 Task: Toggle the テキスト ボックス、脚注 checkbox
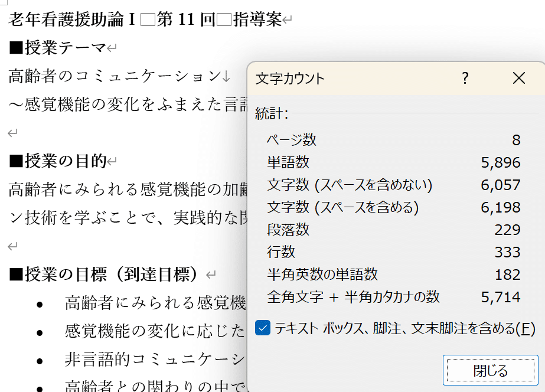pyautogui.click(x=263, y=328)
